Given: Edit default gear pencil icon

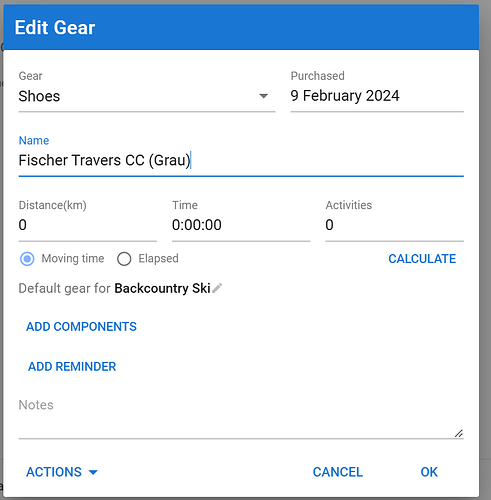Looking at the screenshot, I should [x=217, y=288].
